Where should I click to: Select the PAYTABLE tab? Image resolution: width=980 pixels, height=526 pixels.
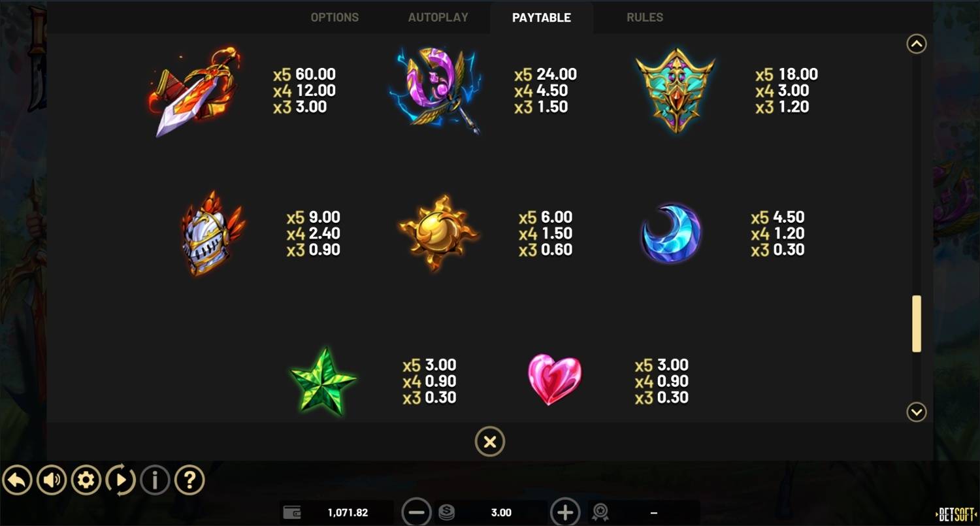coord(542,18)
